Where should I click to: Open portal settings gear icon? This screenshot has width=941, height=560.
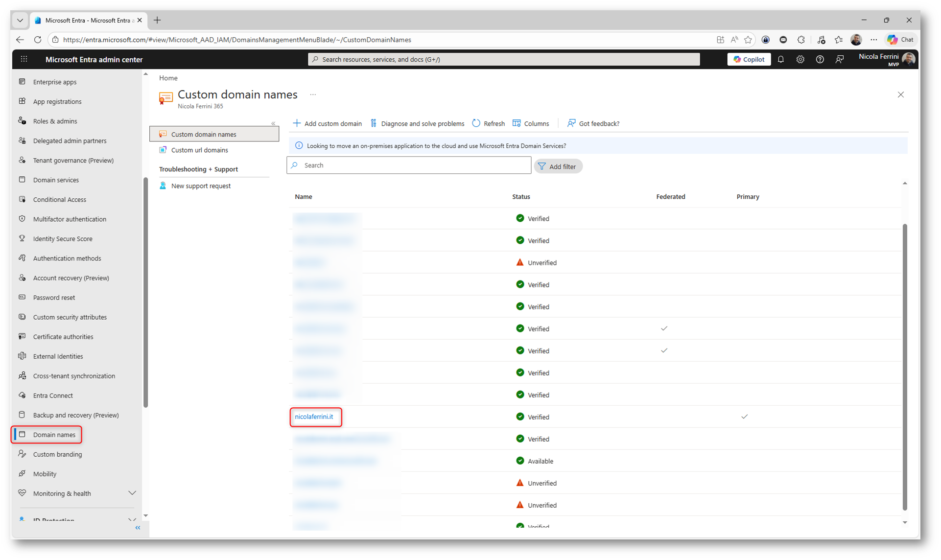click(x=800, y=59)
